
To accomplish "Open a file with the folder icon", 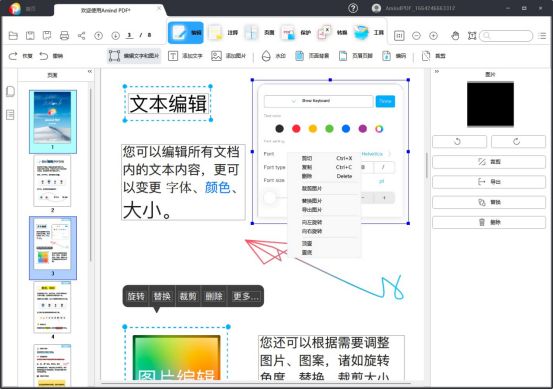I will [x=13, y=35].
